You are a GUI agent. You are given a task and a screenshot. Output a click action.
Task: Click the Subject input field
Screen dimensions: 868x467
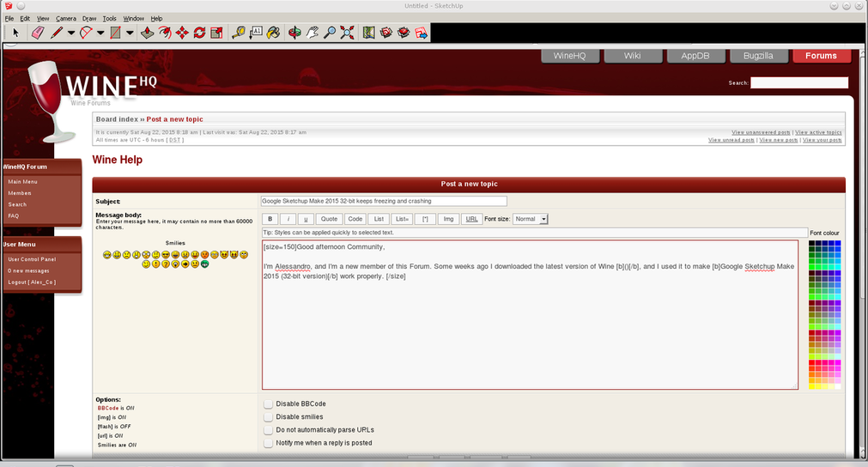pos(384,202)
